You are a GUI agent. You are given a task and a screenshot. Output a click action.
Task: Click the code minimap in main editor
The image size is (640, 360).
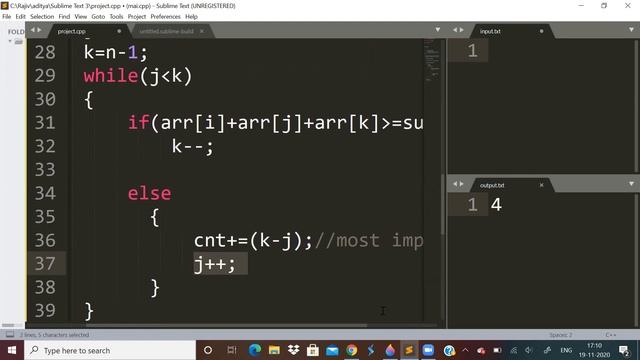(431, 59)
